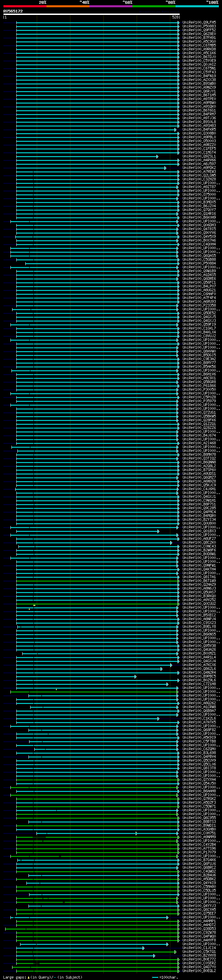This screenshot has width=222, height=980.
Task: Pick the UniRef100_P23358 label
Action: point(199,305)
